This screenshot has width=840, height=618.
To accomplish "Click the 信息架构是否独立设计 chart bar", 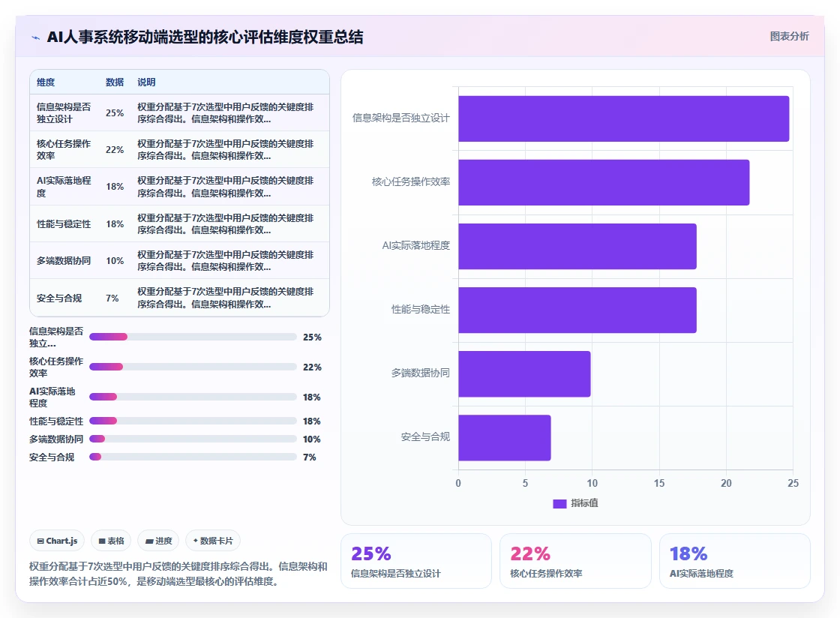I will [x=623, y=118].
